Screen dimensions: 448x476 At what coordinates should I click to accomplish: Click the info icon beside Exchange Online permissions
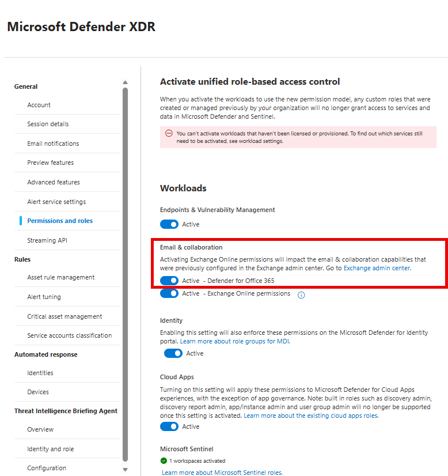[301, 295]
